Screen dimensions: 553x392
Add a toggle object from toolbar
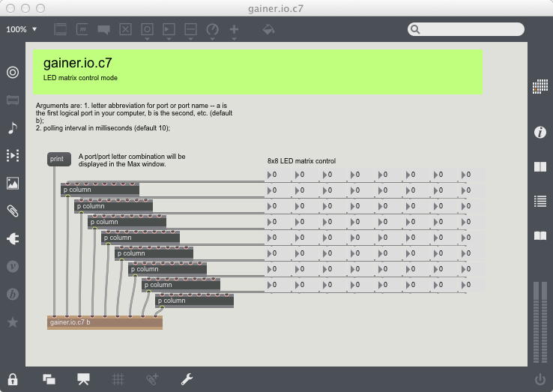(x=125, y=29)
